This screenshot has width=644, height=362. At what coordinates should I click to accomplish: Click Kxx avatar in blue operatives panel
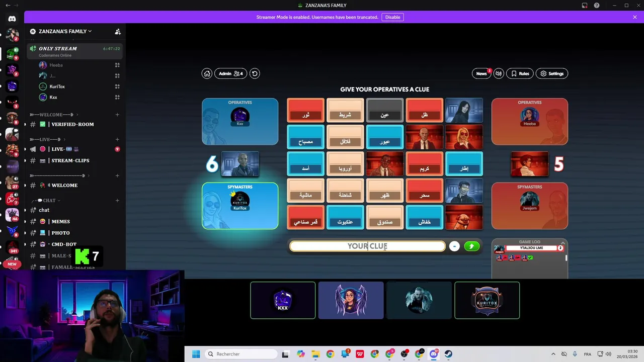tap(240, 116)
